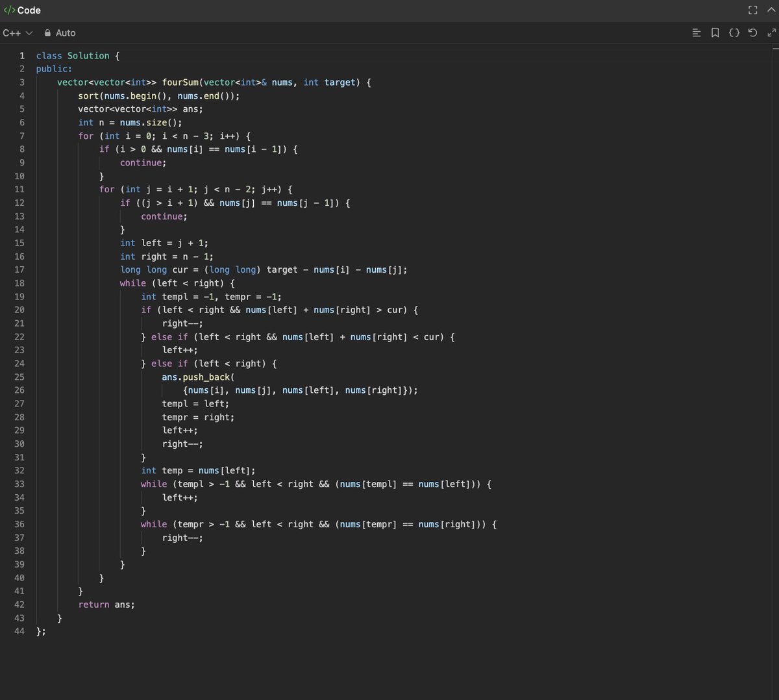Open the C++ language dropdown
The height and width of the screenshot is (700, 779).
(18, 32)
